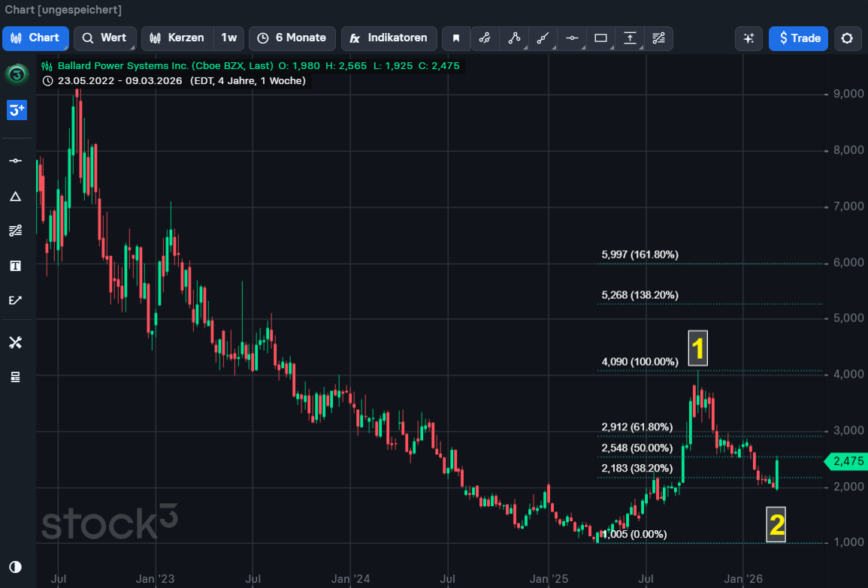Viewport: 868px width, 588px height.
Task: Select the text tool in sidebar
Action: tap(15, 266)
